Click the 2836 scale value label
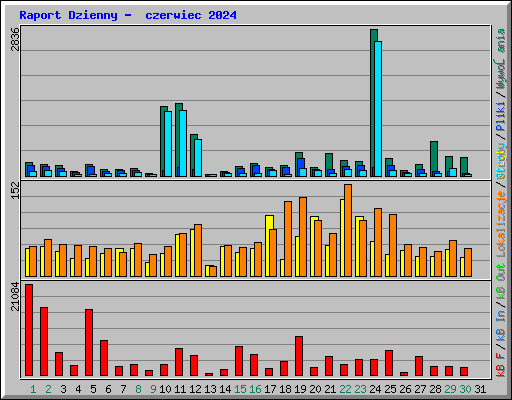This screenshot has height=400, width=512. click(x=15, y=39)
